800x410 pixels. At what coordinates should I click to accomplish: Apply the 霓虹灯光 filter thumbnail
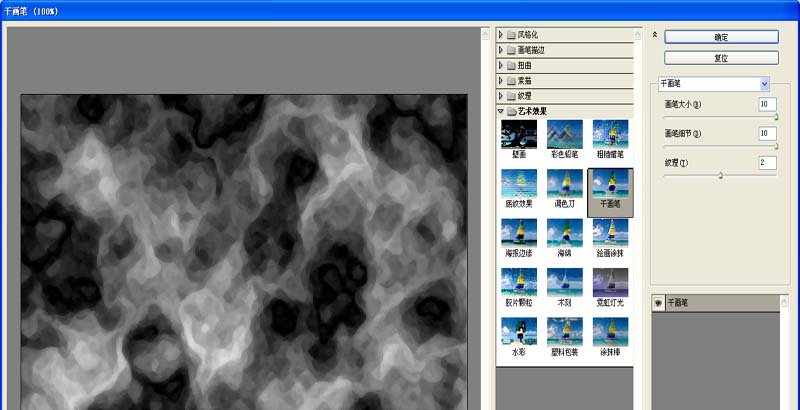pyautogui.click(x=610, y=283)
